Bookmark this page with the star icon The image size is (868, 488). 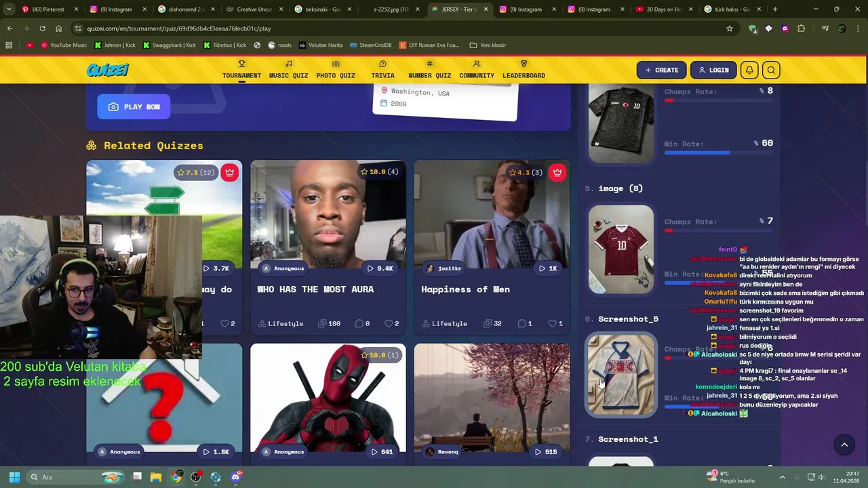point(730,28)
